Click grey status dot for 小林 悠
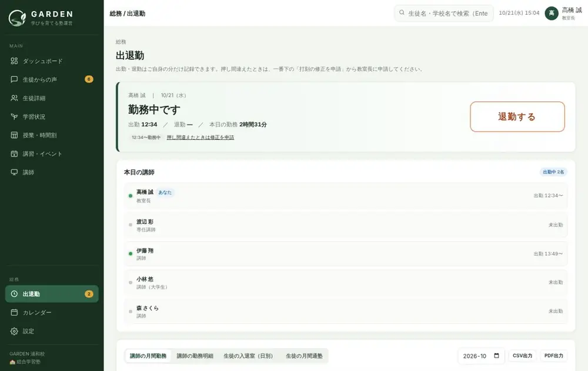 point(131,282)
